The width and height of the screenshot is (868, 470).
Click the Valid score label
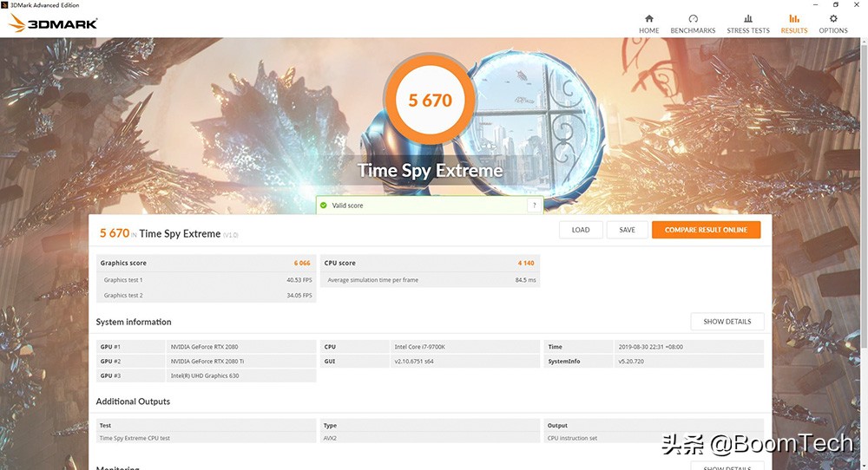[x=348, y=206]
